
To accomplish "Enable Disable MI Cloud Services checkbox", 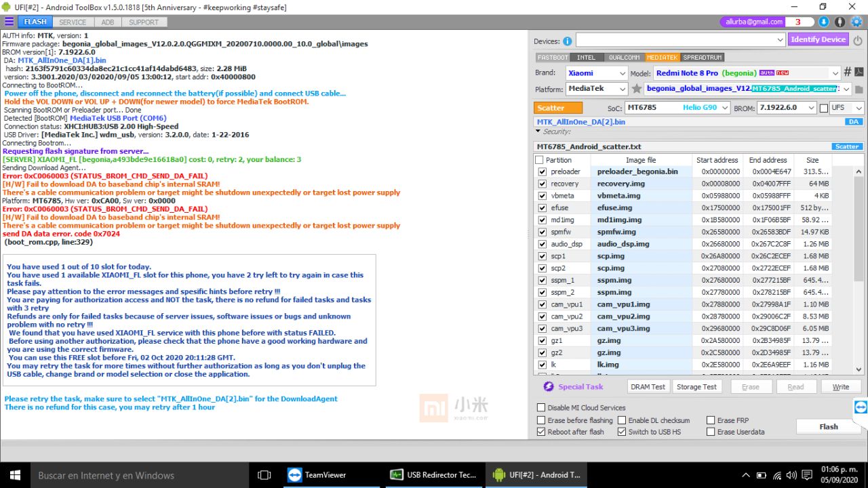I will click(541, 407).
